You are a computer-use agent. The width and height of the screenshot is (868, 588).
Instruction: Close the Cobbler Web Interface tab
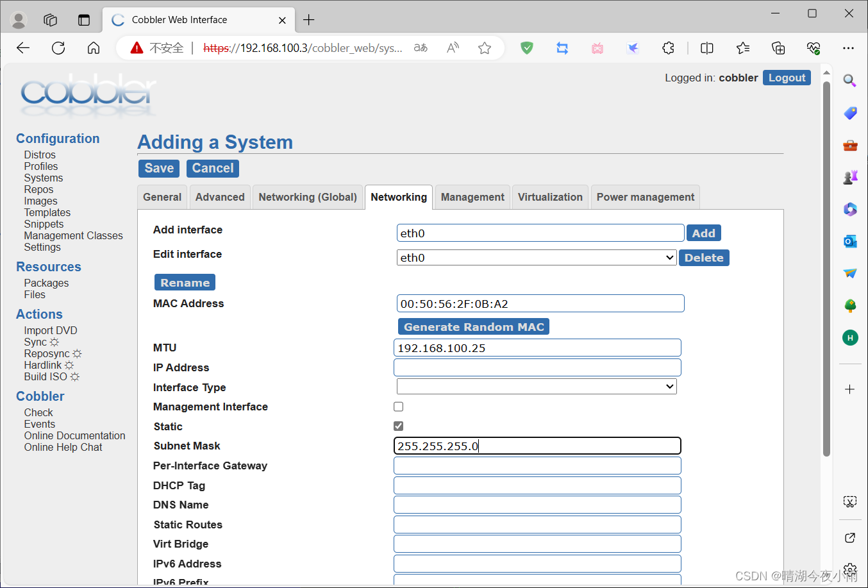[x=282, y=20]
